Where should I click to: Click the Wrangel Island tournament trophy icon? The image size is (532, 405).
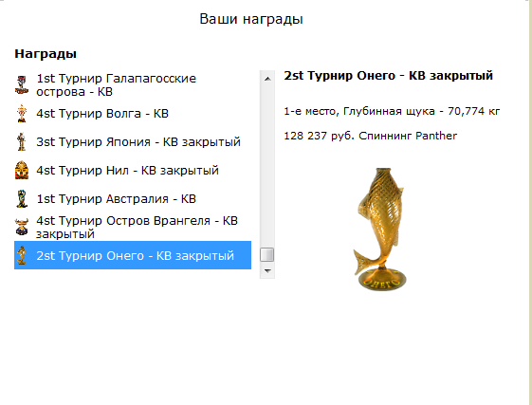pyautogui.click(x=22, y=227)
